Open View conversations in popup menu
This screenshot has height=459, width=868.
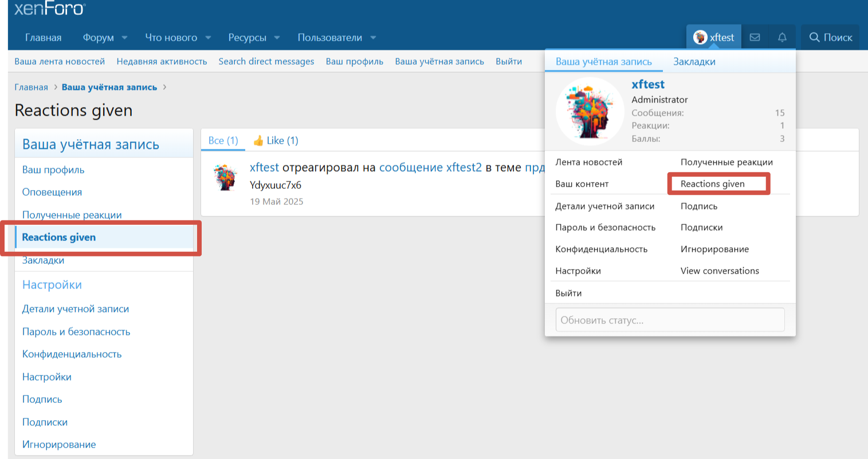point(720,271)
